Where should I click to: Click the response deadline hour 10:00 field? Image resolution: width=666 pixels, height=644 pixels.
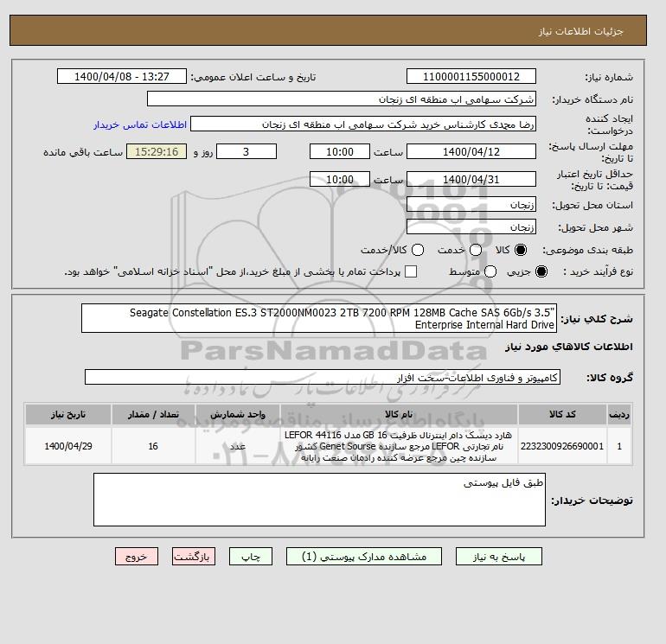(340, 151)
